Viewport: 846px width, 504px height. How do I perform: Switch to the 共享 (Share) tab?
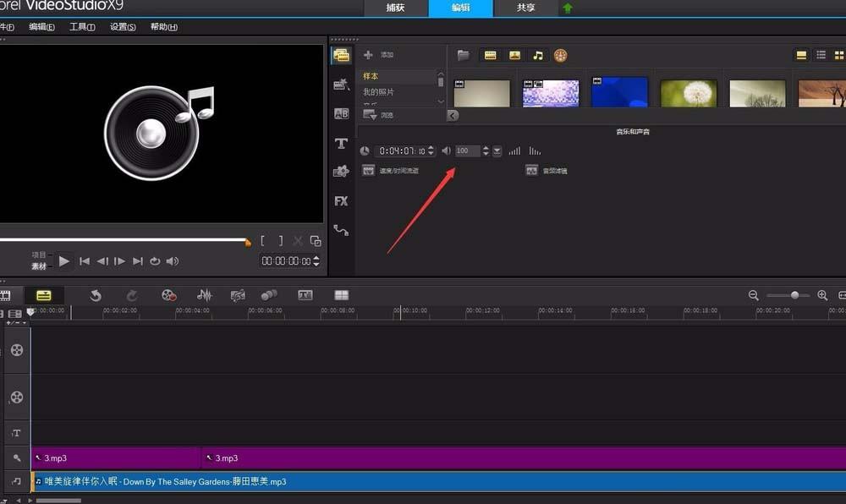pos(525,8)
